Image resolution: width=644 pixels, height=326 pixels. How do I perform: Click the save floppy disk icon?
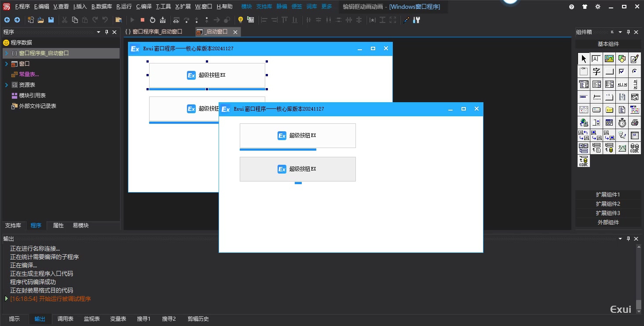[x=51, y=20]
